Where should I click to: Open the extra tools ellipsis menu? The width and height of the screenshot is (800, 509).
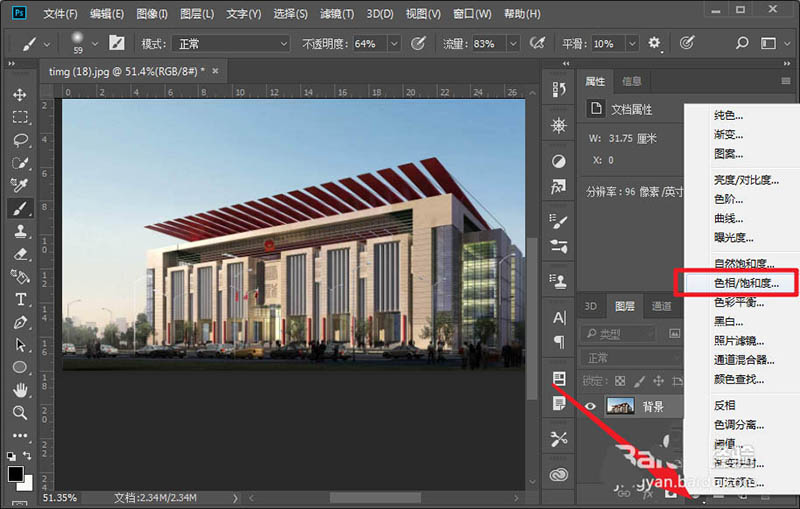pyautogui.click(x=20, y=435)
